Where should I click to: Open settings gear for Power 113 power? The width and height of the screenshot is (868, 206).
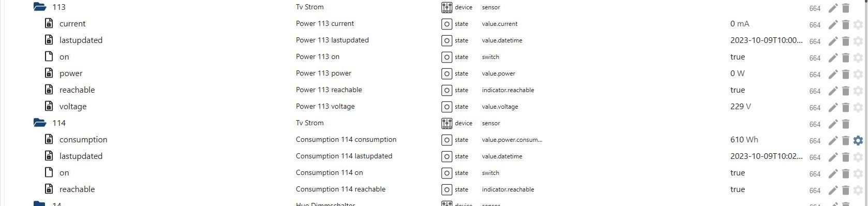click(858, 74)
